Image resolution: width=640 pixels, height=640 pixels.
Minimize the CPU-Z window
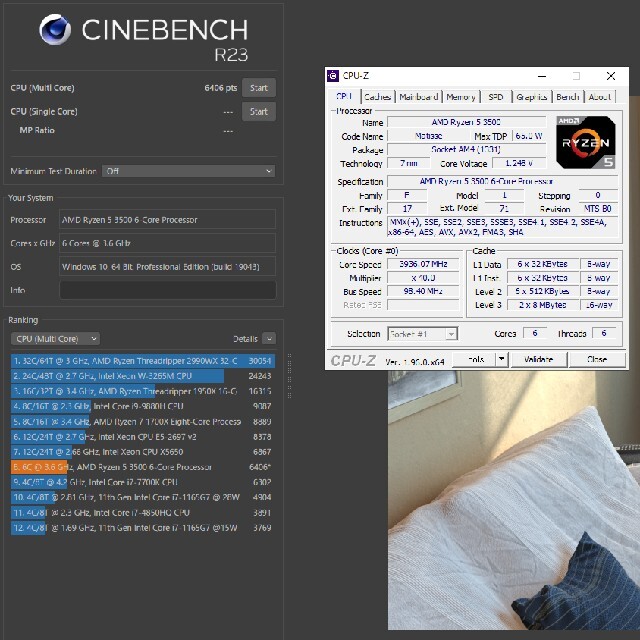pos(542,76)
